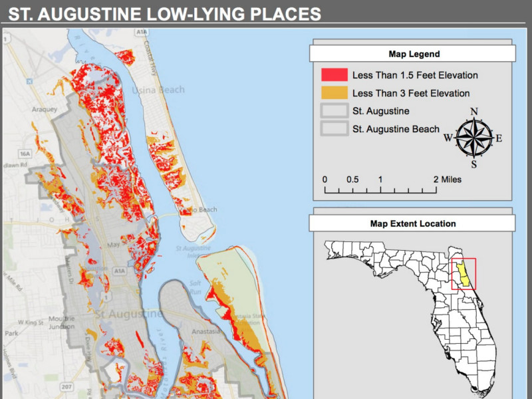Click the yellow highlighted county on Florida
The width and height of the screenshot is (532, 399).
[x=465, y=274]
